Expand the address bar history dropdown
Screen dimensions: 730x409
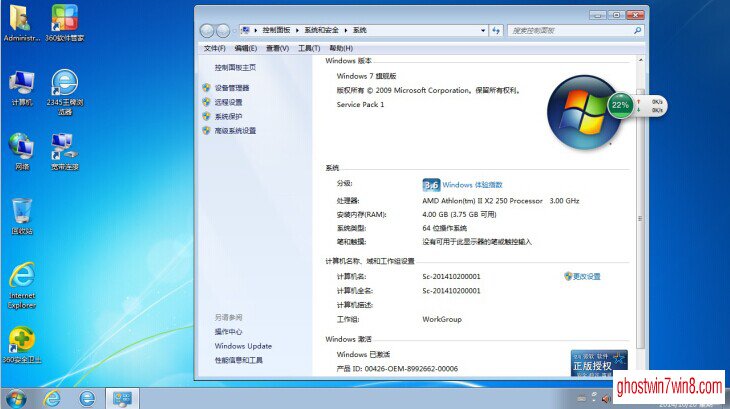coord(481,31)
